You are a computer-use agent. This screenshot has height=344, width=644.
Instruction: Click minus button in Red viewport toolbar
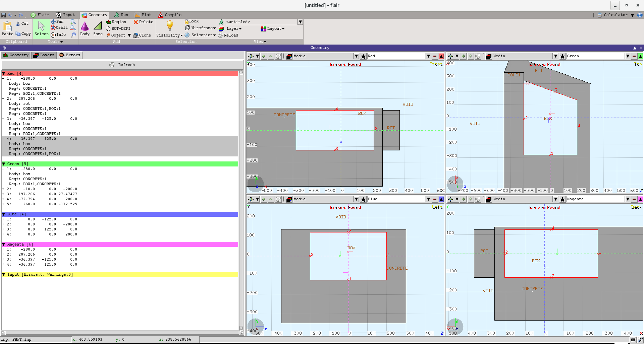(435, 56)
